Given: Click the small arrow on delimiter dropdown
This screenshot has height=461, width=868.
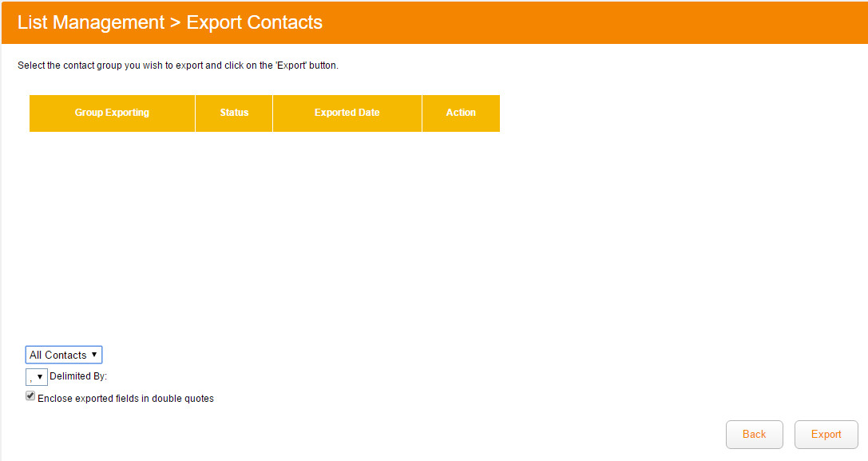Looking at the screenshot, I should (x=40, y=376).
